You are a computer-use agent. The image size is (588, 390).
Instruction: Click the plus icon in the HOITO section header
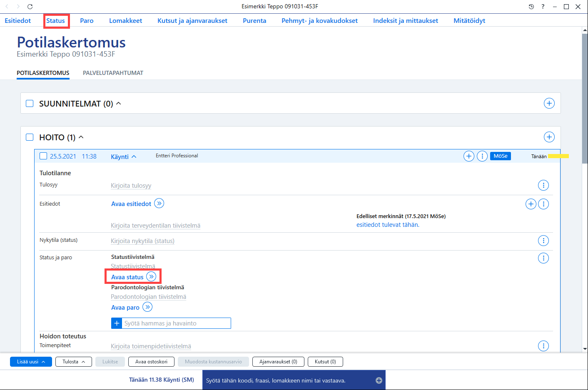coord(549,137)
